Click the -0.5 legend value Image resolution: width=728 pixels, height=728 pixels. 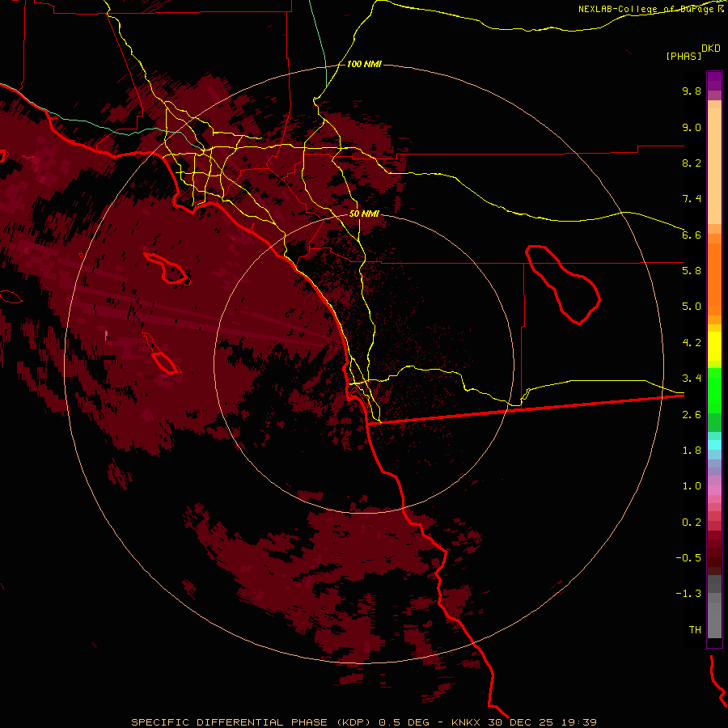tap(688, 558)
